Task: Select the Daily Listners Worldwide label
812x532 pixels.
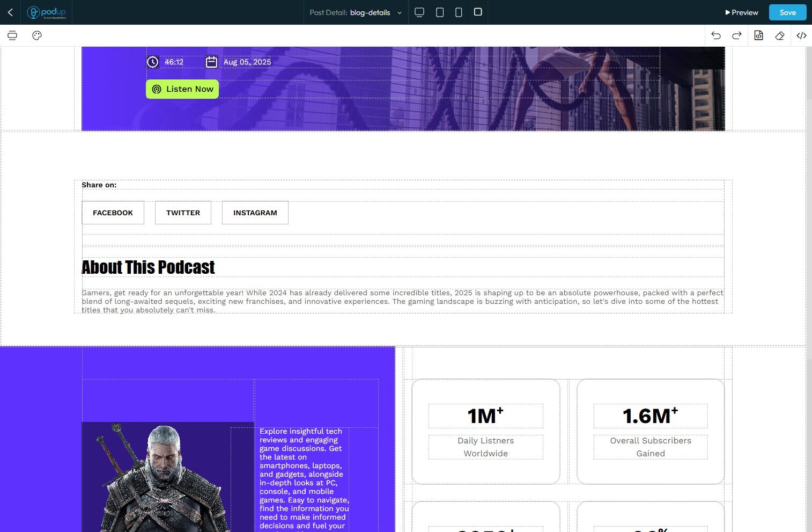Action: (486, 447)
